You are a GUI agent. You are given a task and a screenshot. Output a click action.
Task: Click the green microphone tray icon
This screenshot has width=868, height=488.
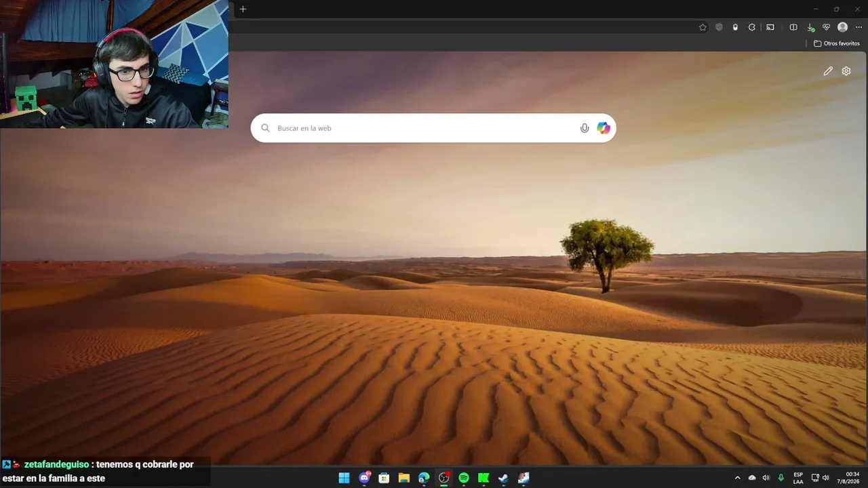click(781, 478)
